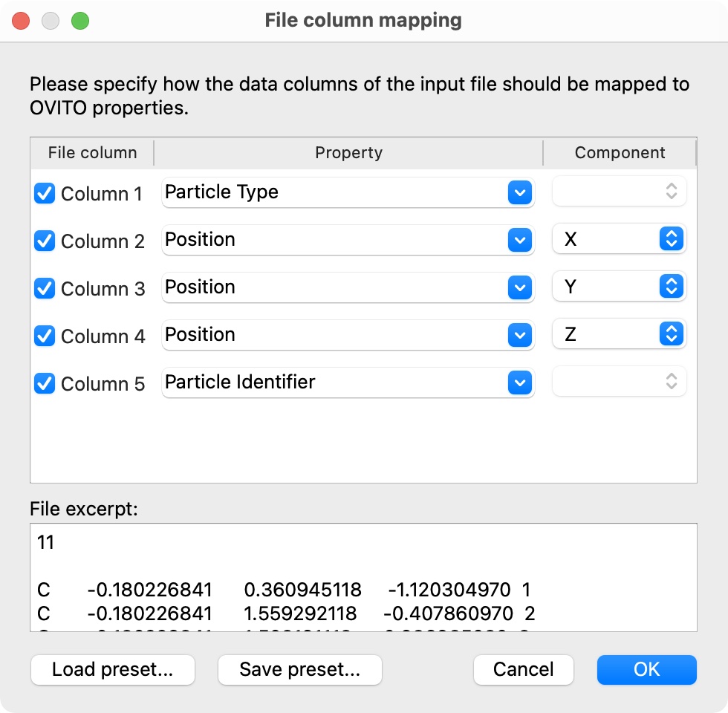Viewport: 728px width, 713px height.
Task: Uncheck the Column 1 checkbox
Action: pyautogui.click(x=45, y=194)
